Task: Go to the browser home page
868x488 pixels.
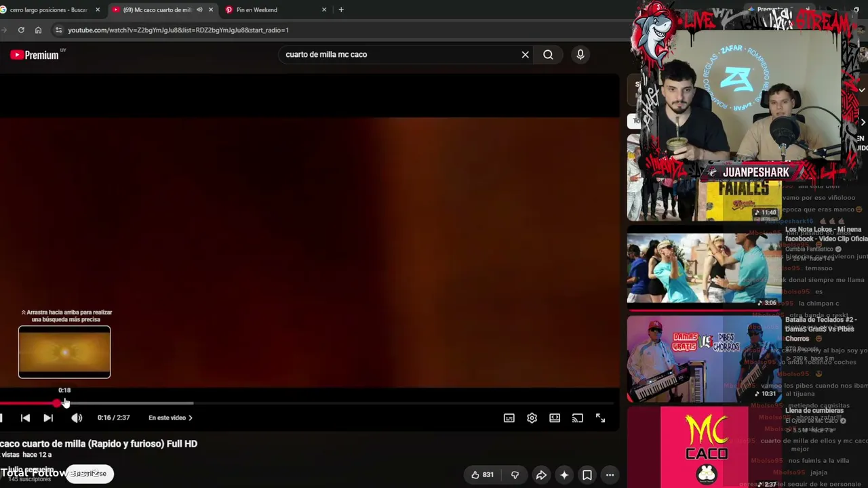Action: 38,30
